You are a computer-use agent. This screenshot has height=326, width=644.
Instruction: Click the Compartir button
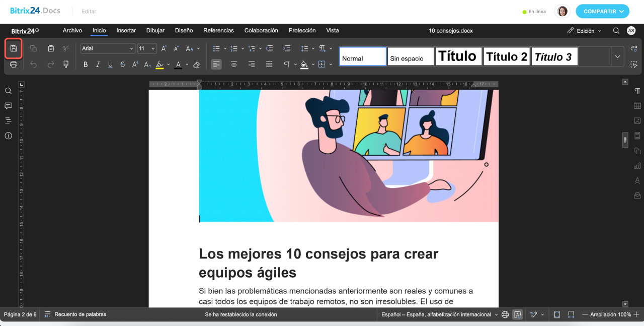coord(602,11)
